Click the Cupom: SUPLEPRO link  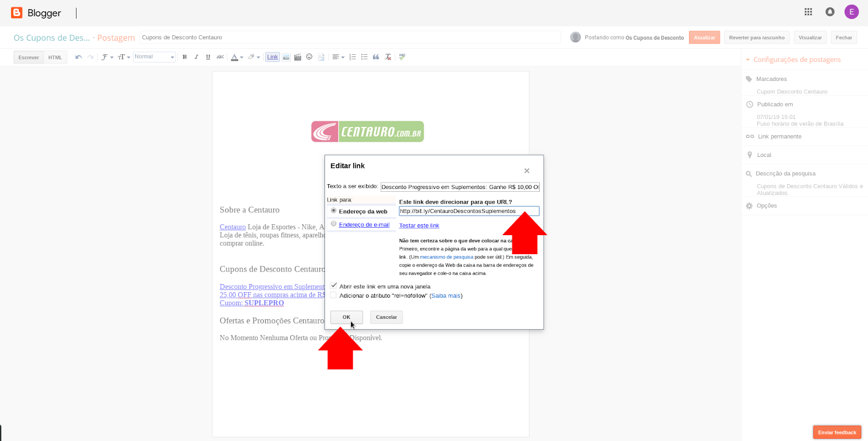click(x=252, y=303)
